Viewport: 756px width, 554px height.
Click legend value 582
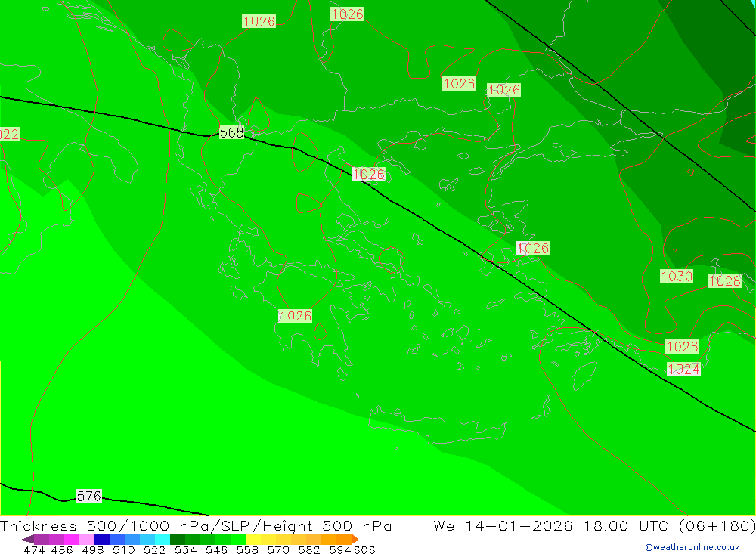pyautogui.click(x=309, y=549)
